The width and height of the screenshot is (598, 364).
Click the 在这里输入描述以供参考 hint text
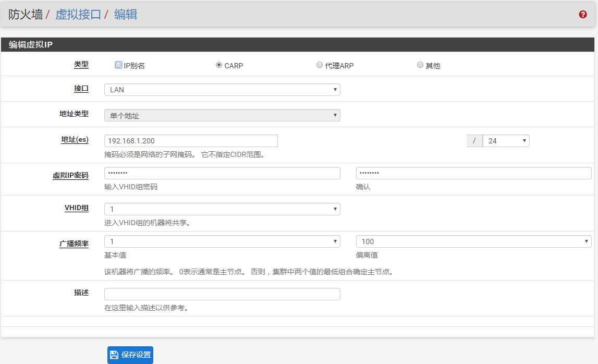[147, 308]
